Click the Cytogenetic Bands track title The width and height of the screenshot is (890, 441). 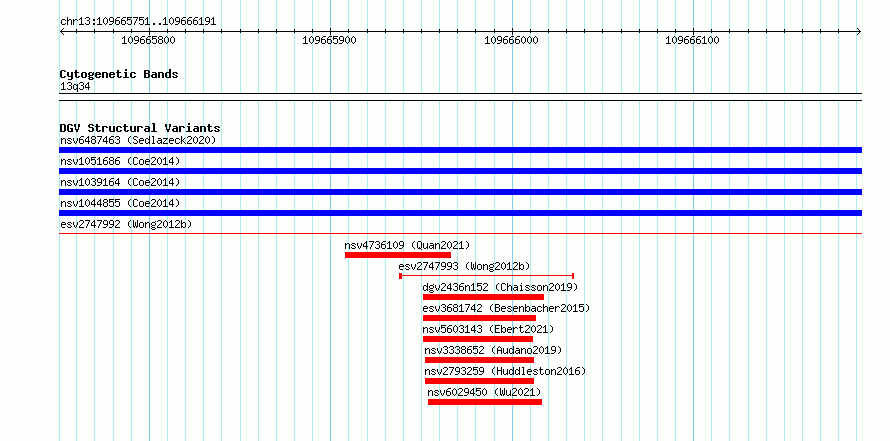pyautogui.click(x=119, y=74)
